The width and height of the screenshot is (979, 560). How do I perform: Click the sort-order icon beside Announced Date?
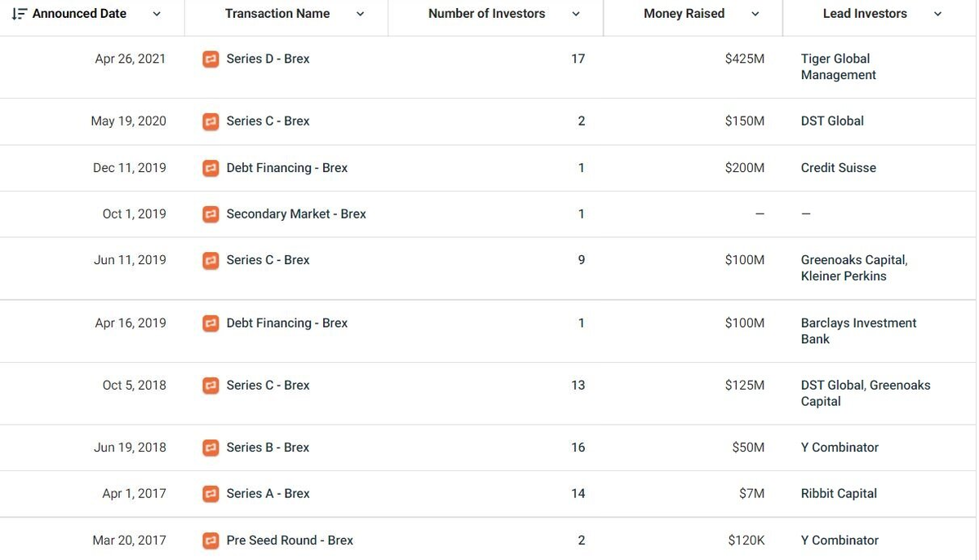[x=18, y=13]
